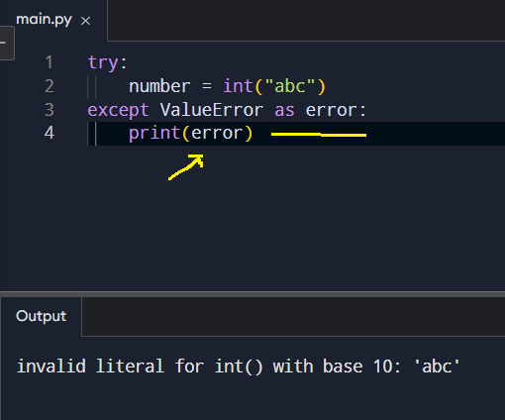Click the partially visible sidebar toggle button
This screenshot has height=420, width=505.
point(7,44)
